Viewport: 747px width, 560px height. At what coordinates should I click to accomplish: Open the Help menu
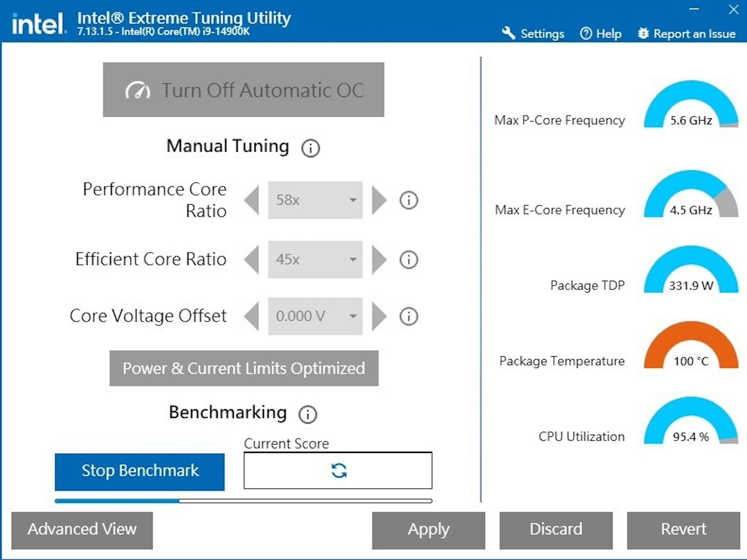coord(601,34)
